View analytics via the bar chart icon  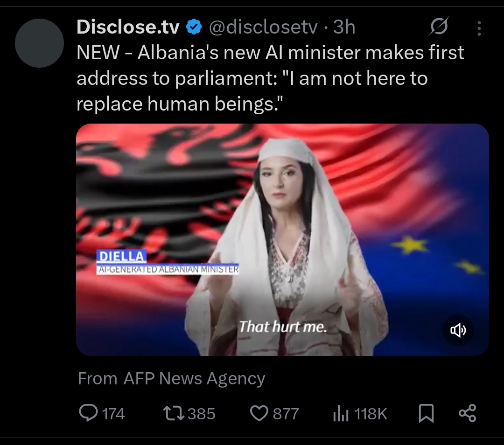[341, 413]
